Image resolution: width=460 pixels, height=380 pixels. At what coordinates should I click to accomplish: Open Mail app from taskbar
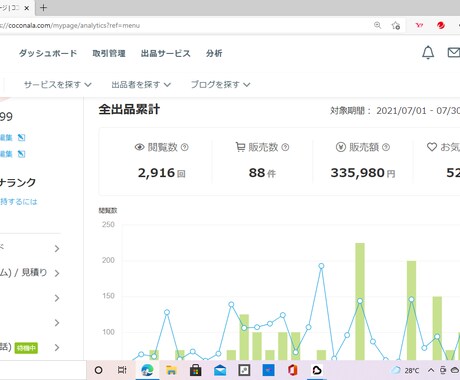[x=220, y=370]
